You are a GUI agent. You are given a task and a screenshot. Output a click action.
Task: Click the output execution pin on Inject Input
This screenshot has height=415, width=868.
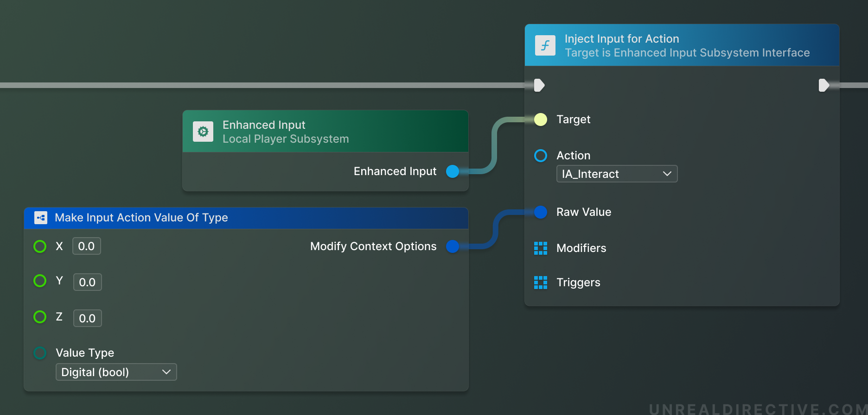tap(823, 85)
